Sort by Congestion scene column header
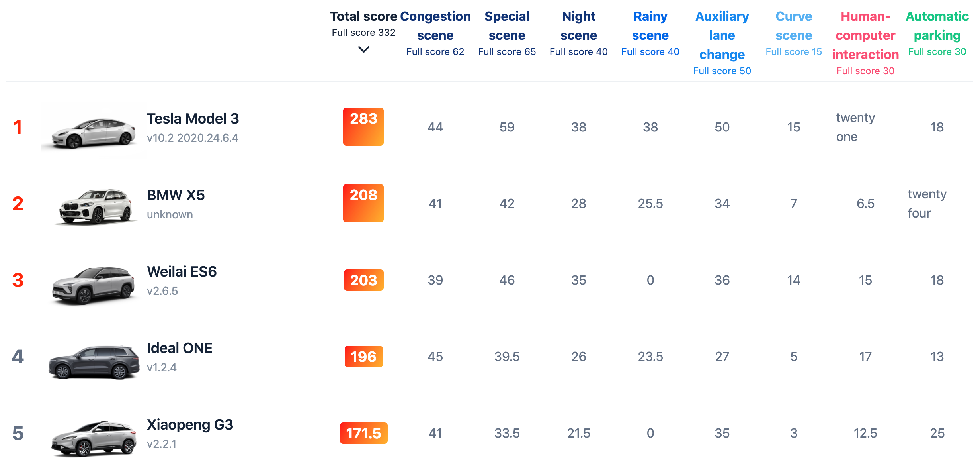980x467 pixels. (x=435, y=26)
